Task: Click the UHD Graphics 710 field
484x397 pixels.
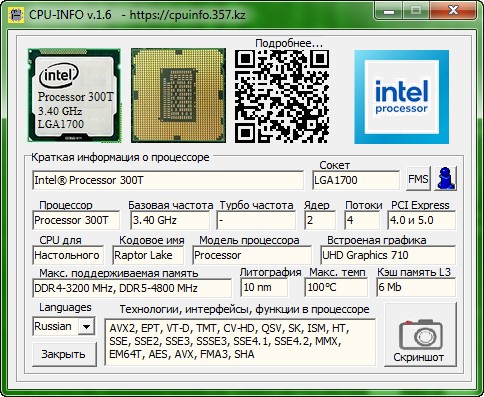Action: coord(388,255)
